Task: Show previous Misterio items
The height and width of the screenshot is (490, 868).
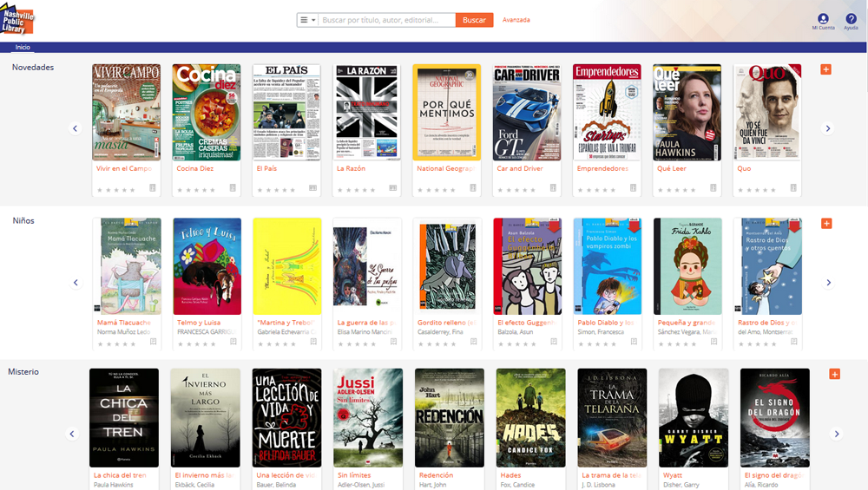Action: pyautogui.click(x=72, y=434)
